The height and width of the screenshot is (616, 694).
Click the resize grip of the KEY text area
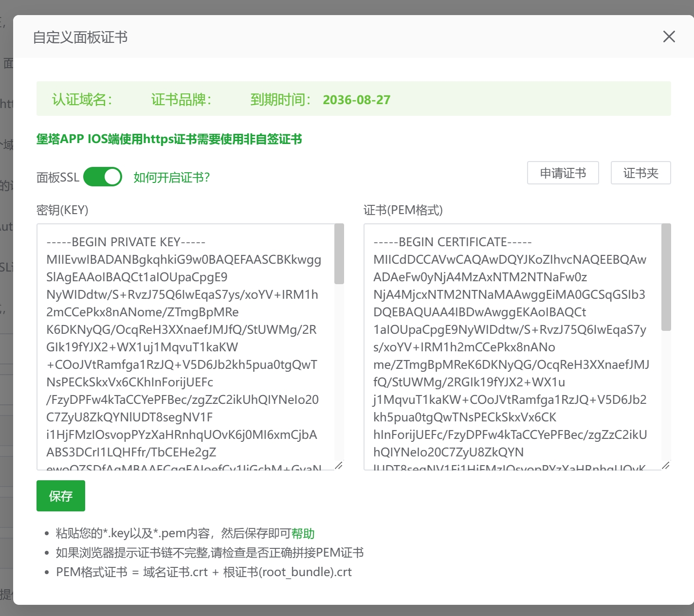[339, 465]
